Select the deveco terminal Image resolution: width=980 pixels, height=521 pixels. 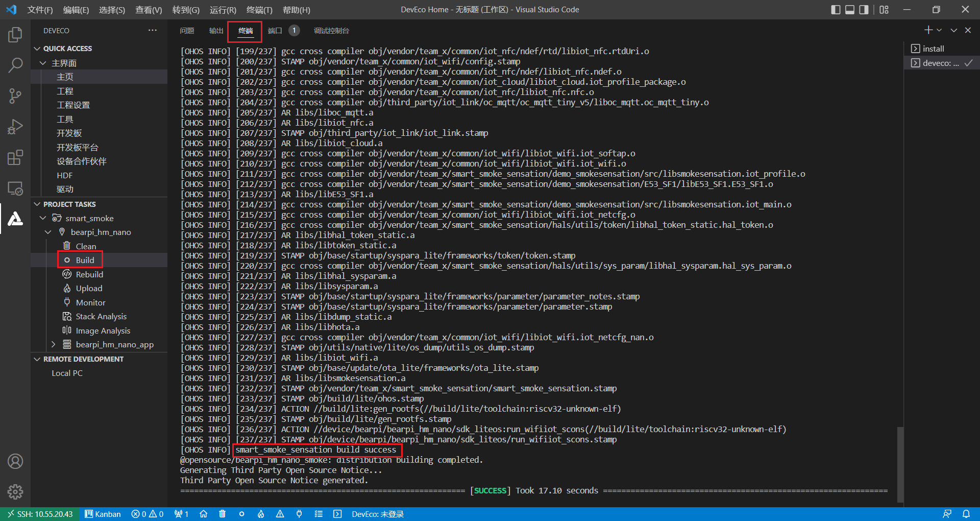[941, 63]
